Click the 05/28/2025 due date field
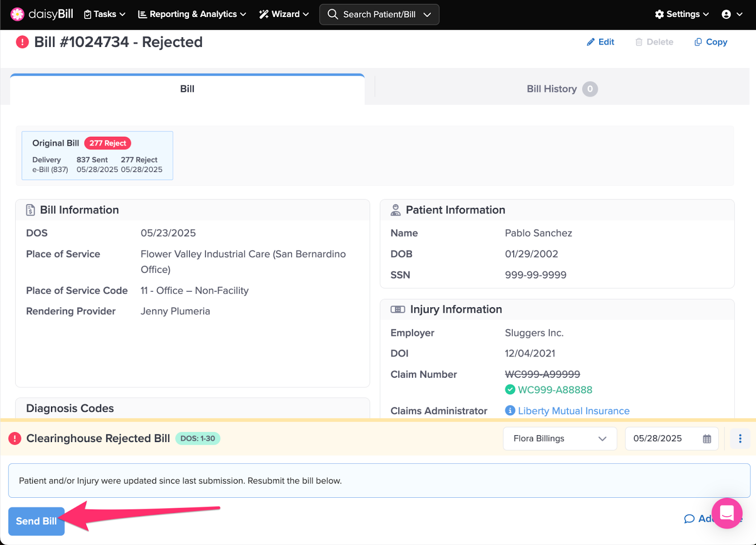This screenshot has height=545, width=756. (671, 439)
